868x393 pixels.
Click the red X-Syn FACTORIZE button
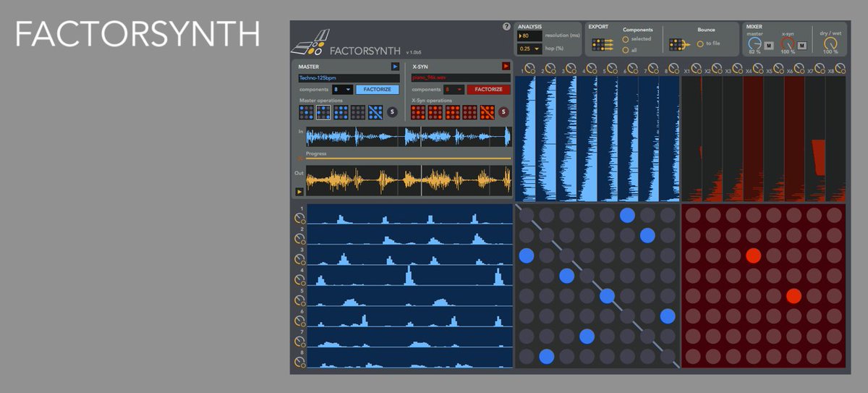(x=488, y=90)
